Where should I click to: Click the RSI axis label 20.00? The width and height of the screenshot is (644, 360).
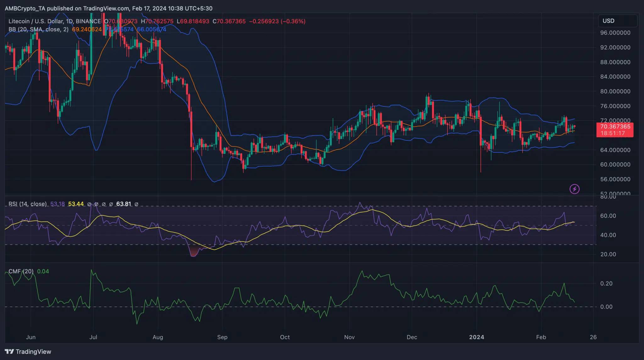(608, 254)
